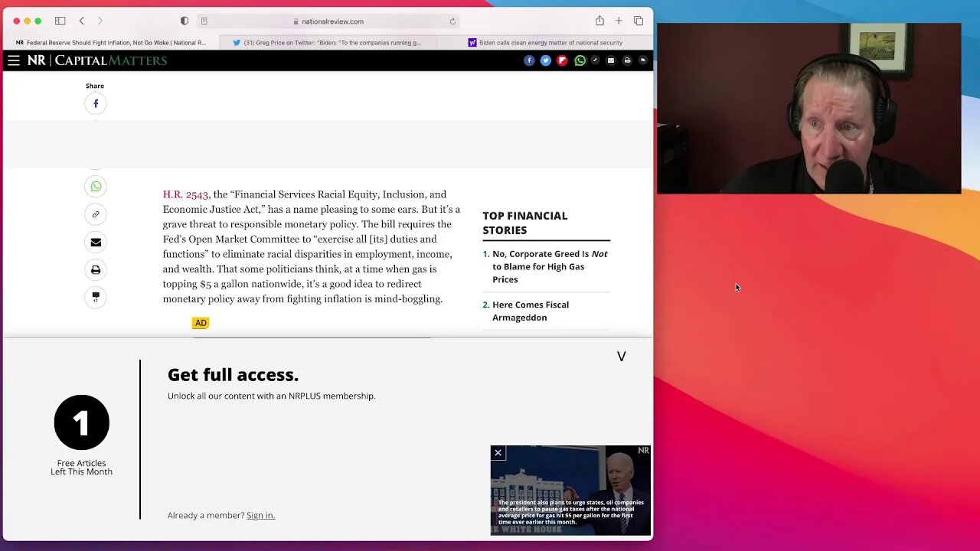The height and width of the screenshot is (551, 980).
Task: Print the article with the header printer icon
Action: pyautogui.click(x=627, y=60)
